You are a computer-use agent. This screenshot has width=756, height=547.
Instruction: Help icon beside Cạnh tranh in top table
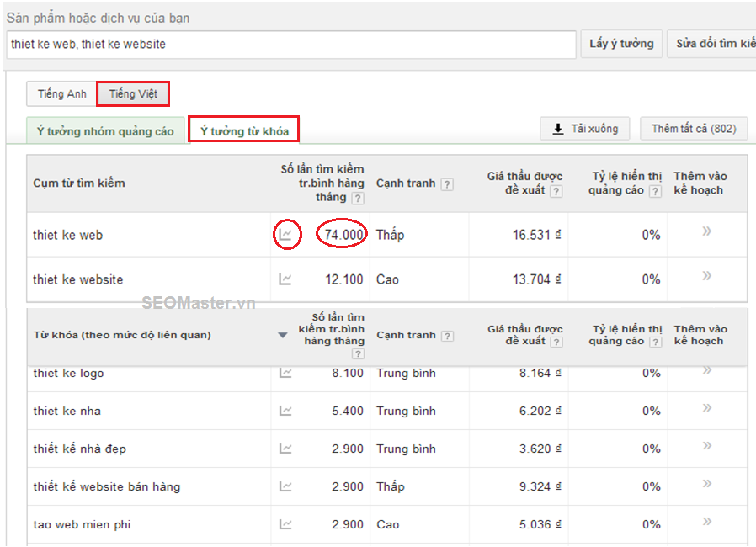[447, 184]
